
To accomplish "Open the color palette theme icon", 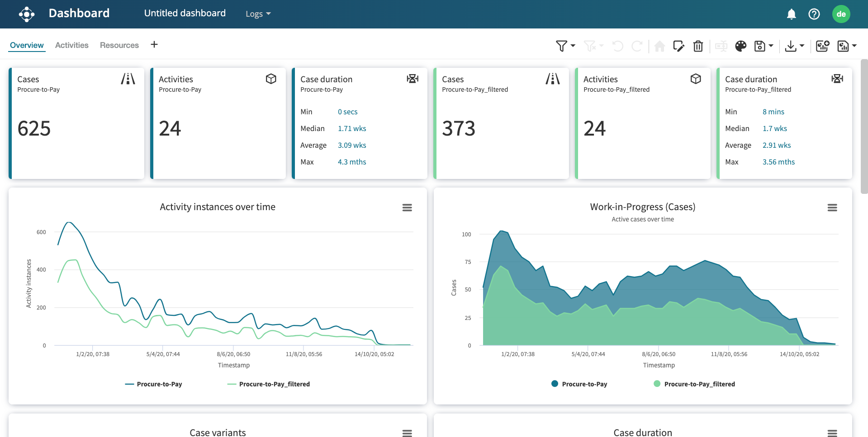I will point(740,46).
